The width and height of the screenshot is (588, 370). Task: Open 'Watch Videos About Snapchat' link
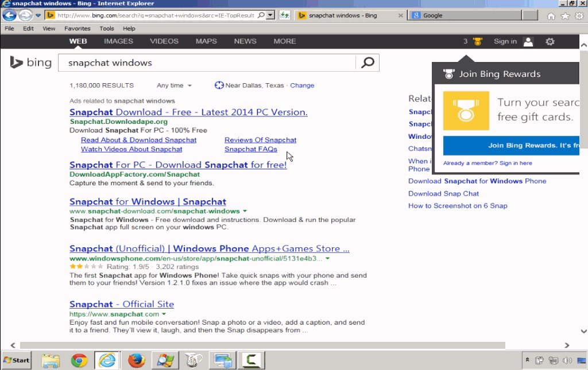pyautogui.click(x=131, y=149)
